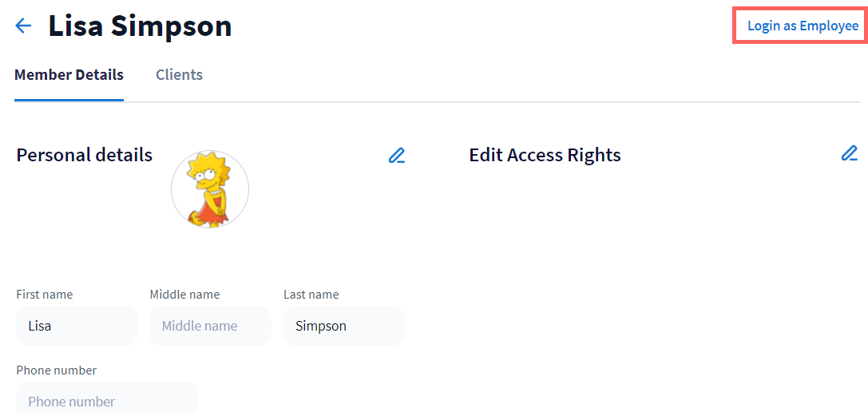Click the Last name field containing Simpson
Viewport: 868px width, 412px height.
[x=343, y=326]
